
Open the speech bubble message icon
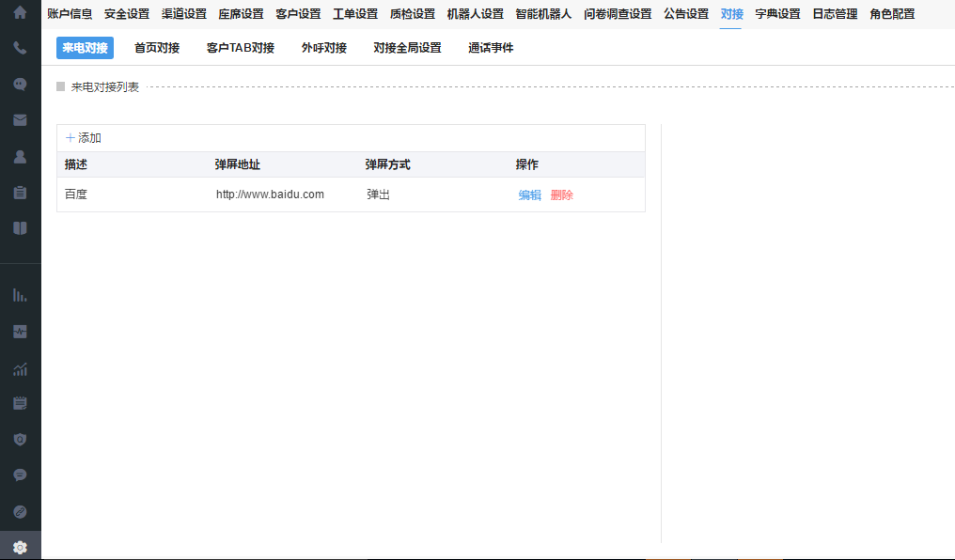click(x=20, y=474)
